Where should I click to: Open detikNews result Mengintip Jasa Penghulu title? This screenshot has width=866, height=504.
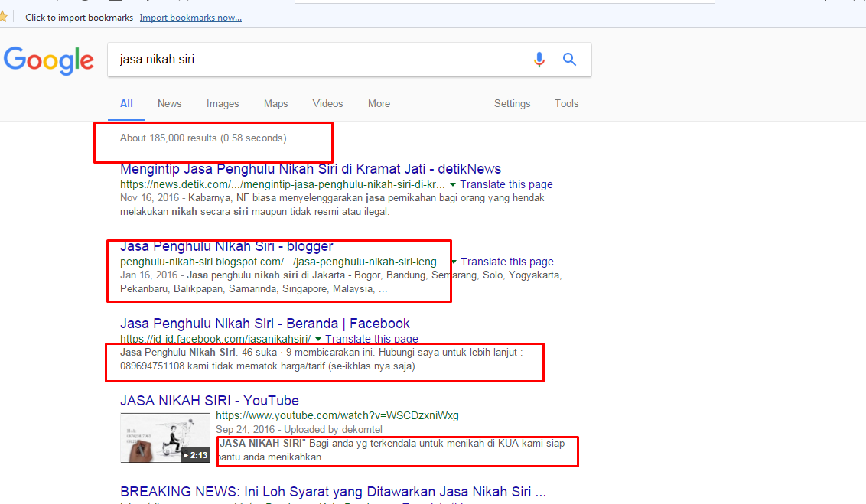tap(311, 169)
